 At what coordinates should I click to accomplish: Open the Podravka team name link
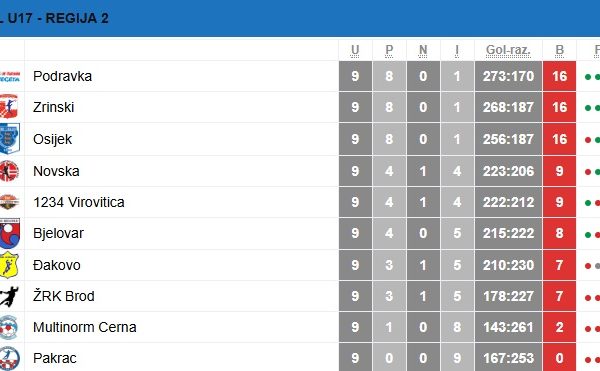click(x=62, y=76)
